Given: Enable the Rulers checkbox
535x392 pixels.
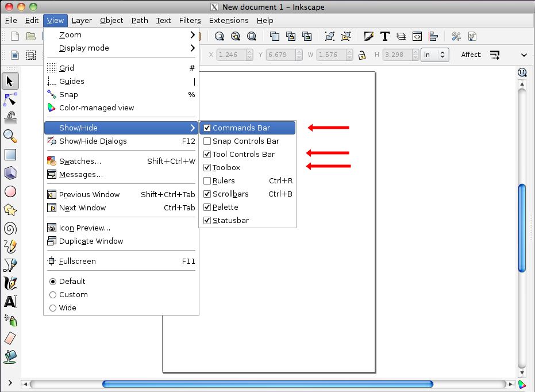Looking at the screenshot, I should [207, 181].
